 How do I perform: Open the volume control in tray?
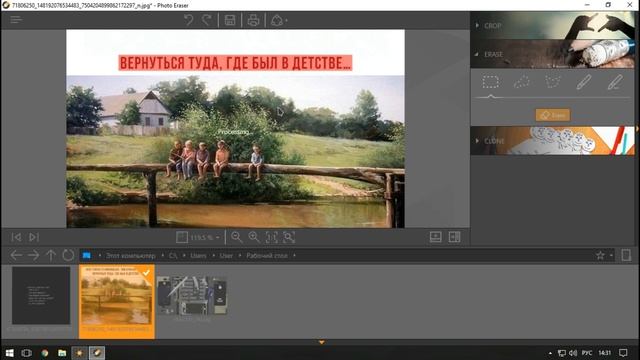coord(573,353)
